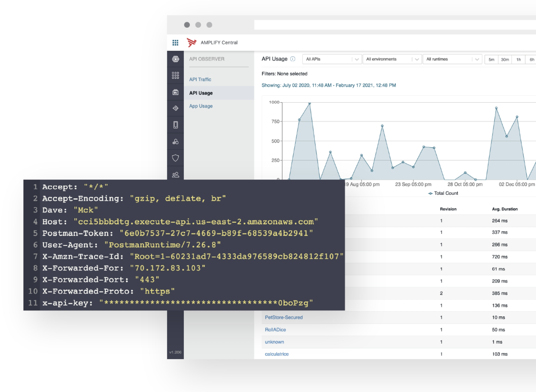Open the nine-dot catalog sidebar icon
Viewport: 536px width, 392px height.
tap(176, 76)
